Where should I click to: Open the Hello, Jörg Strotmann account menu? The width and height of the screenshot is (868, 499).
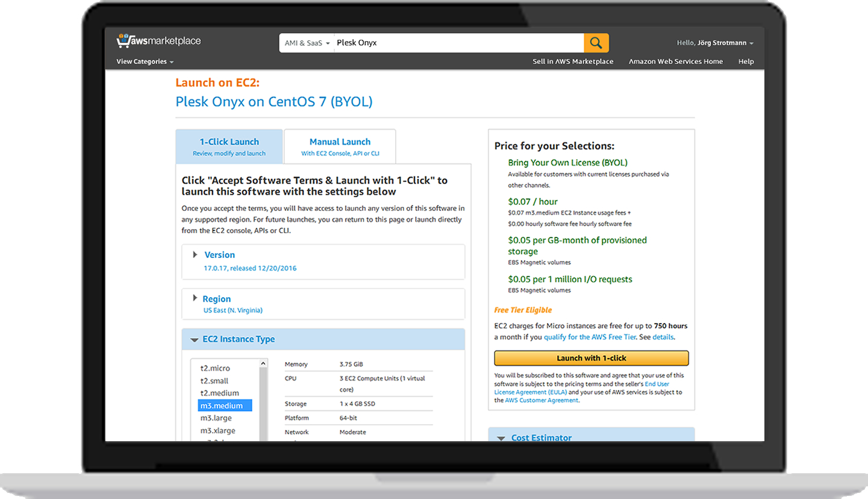715,43
